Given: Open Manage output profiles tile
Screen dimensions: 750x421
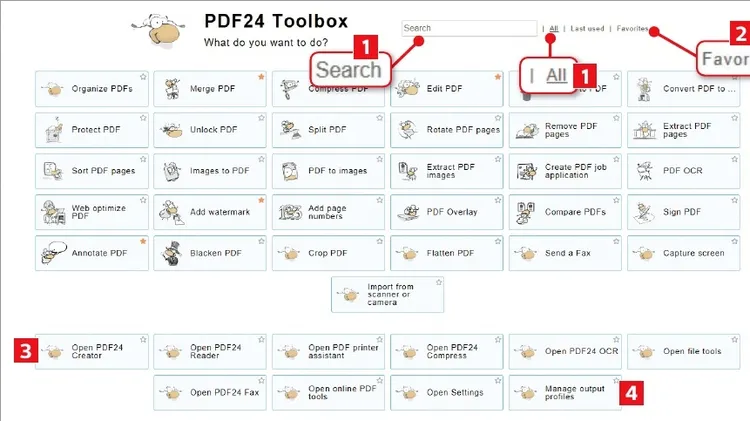Looking at the screenshot, I should (x=565, y=393).
